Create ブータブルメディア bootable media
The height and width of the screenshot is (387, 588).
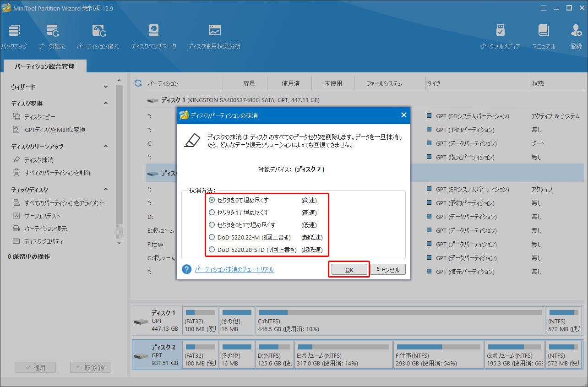pos(500,37)
